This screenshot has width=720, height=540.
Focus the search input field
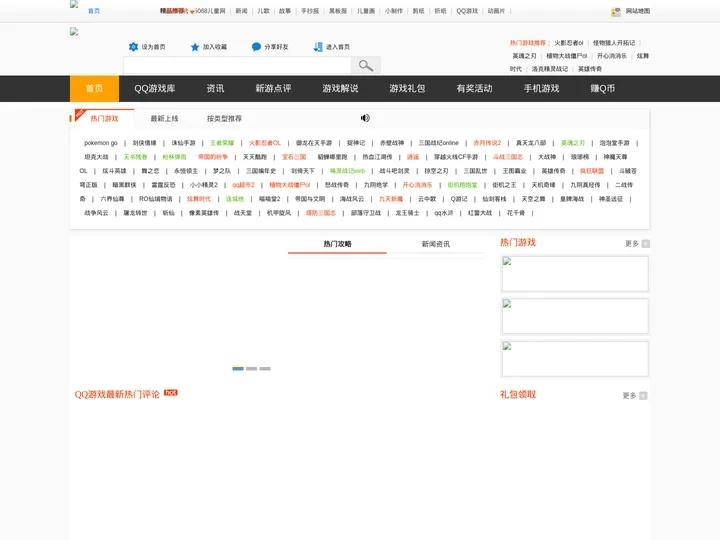[x=237, y=66]
